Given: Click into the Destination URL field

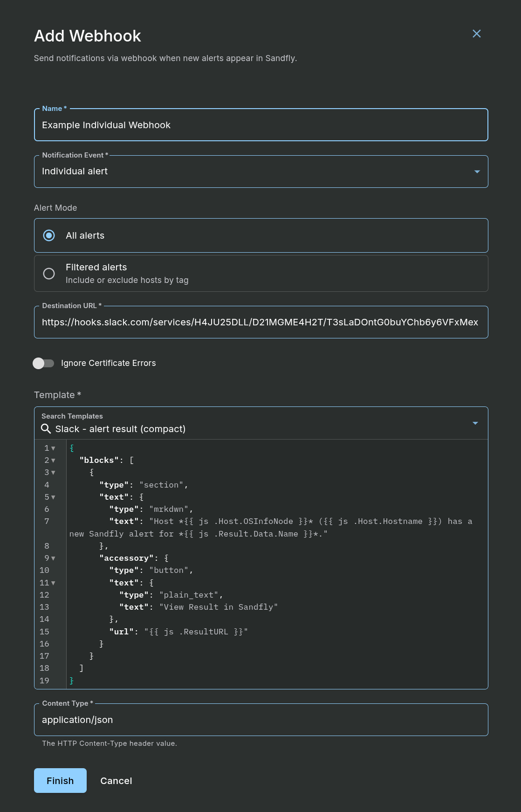Looking at the screenshot, I should 261,322.
